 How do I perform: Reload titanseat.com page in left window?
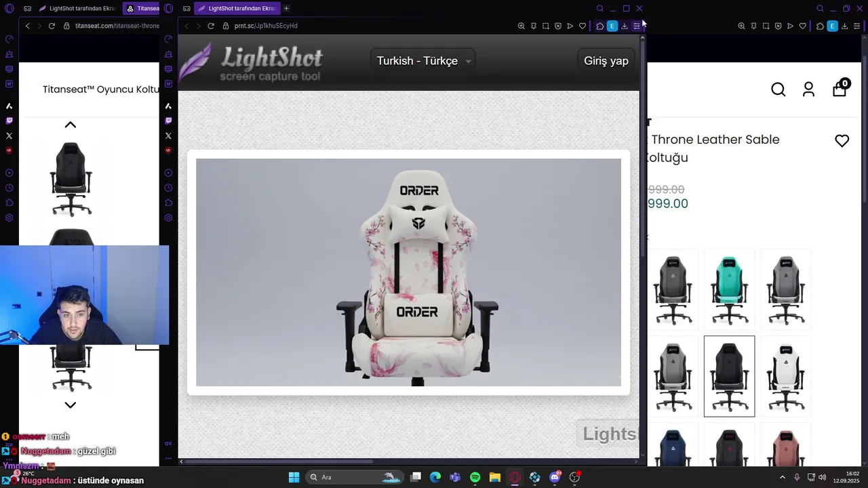pyautogui.click(x=52, y=26)
